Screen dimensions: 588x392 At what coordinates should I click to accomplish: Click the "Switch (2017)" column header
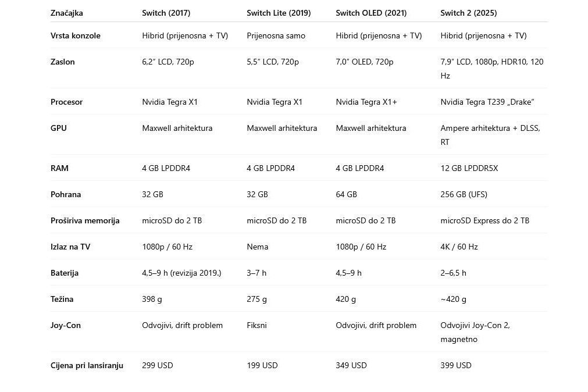pyautogui.click(x=166, y=13)
